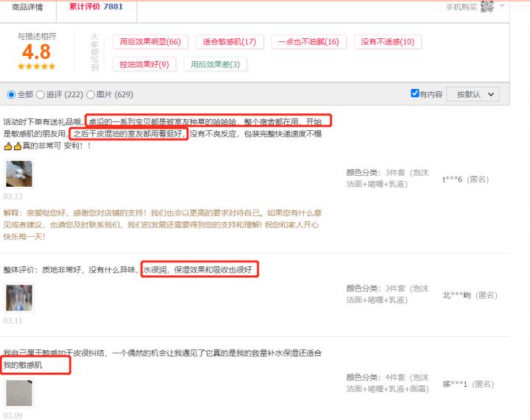This screenshot has height=420, width=530.
Task: Filter reviews by 用后效果明显(66) tag
Action: 150,42
